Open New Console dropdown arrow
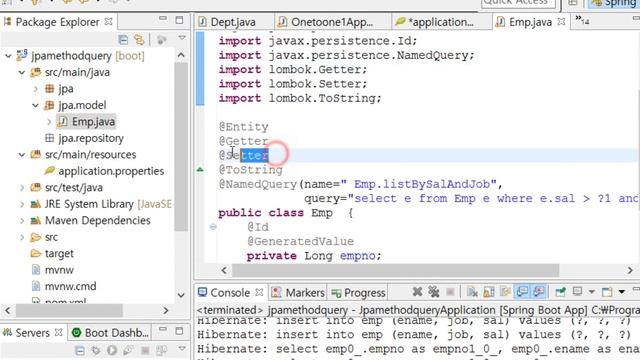Screen dimensions: 640x360 pos(622,292)
